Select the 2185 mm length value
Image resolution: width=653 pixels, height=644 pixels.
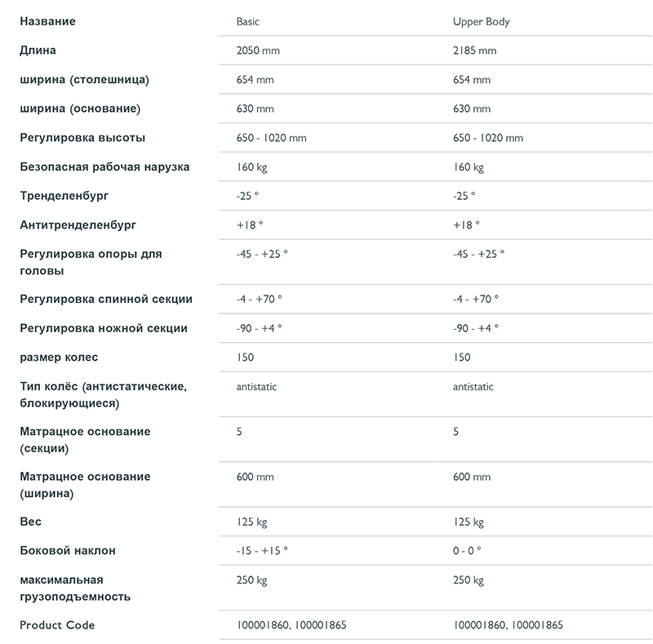pyautogui.click(x=474, y=51)
